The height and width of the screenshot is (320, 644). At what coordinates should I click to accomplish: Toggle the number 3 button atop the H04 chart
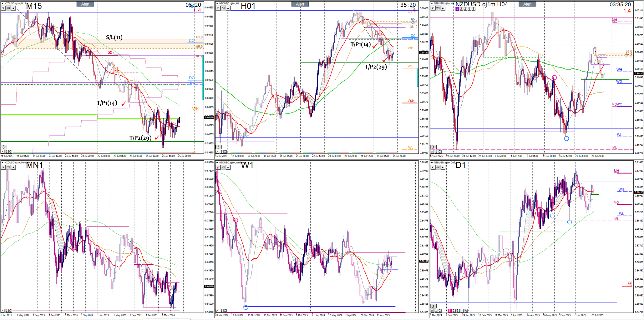coord(465,9)
